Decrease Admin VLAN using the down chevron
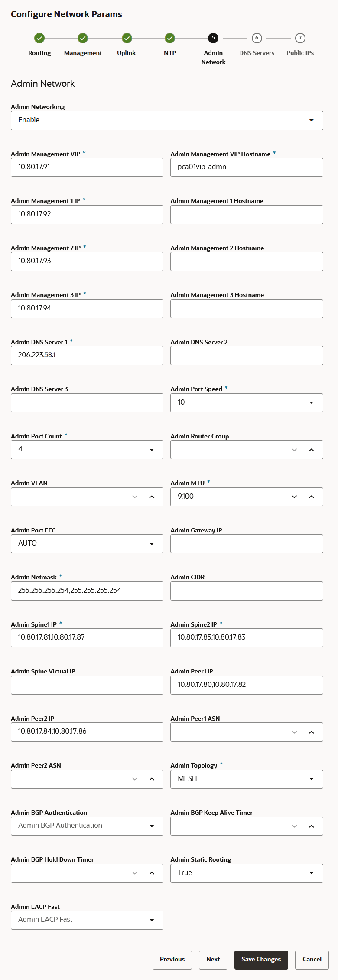 point(134,497)
